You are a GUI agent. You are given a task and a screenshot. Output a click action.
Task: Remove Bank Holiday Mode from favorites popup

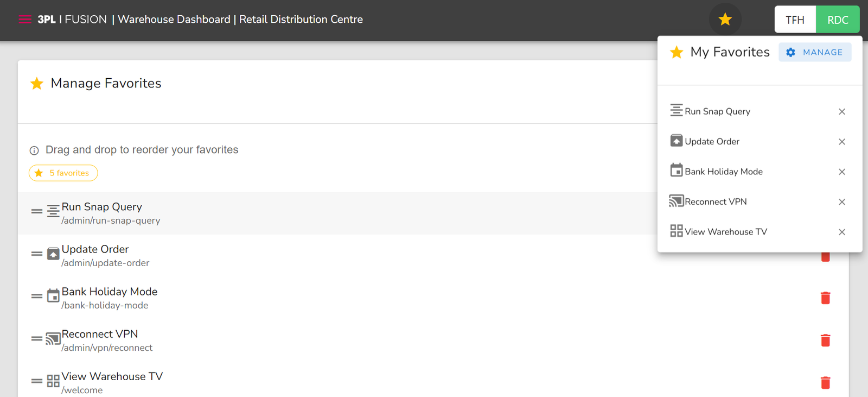[842, 172]
